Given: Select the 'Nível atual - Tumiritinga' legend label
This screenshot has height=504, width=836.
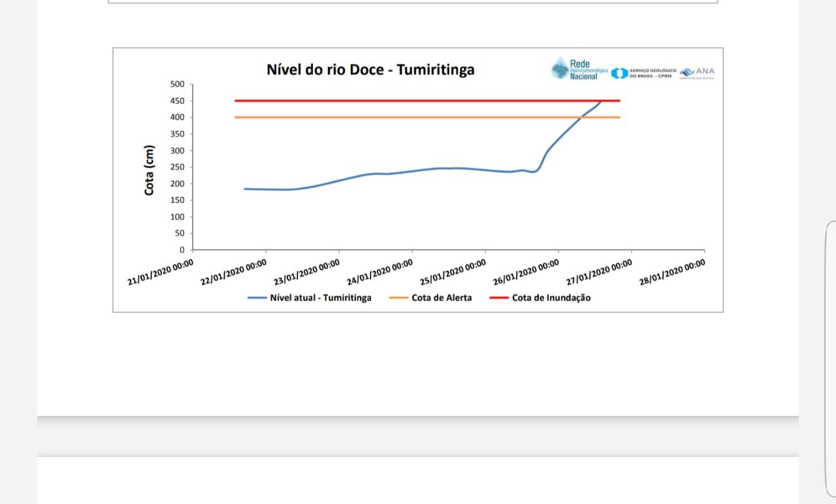Looking at the screenshot, I should coord(320,298).
